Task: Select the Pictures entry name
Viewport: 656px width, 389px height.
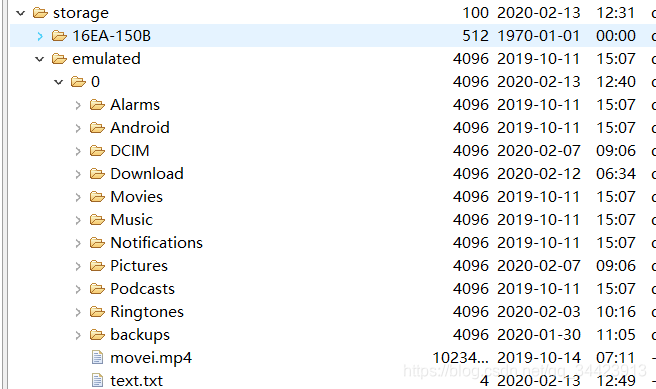Action: pyautogui.click(x=139, y=266)
